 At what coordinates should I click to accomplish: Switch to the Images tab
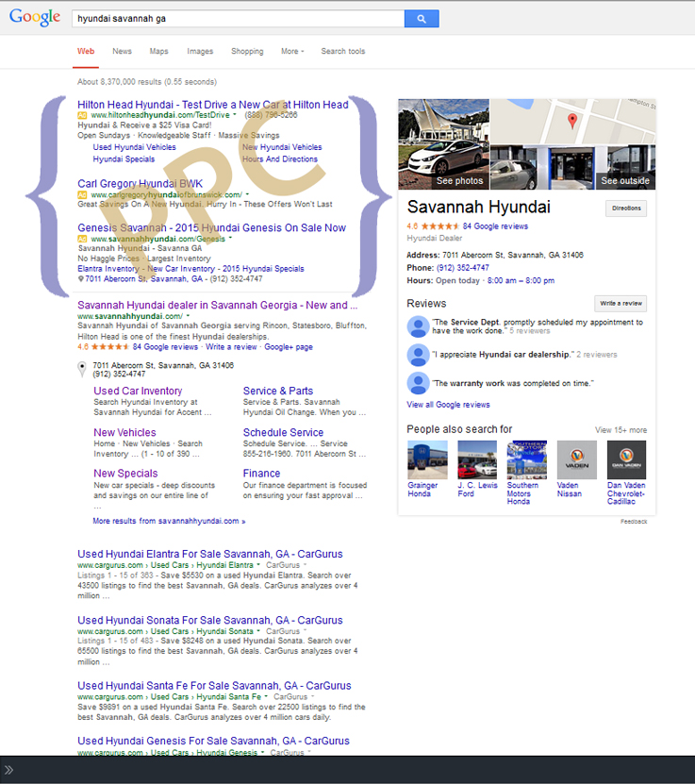click(x=200, y=51)
